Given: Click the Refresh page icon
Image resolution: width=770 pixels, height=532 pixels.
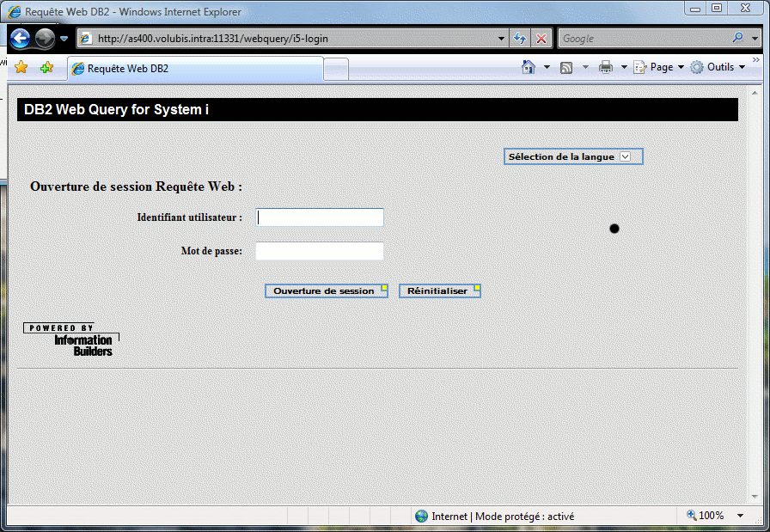Looking at the screenshot, I should pyautogui.click(x=520, y=39).
